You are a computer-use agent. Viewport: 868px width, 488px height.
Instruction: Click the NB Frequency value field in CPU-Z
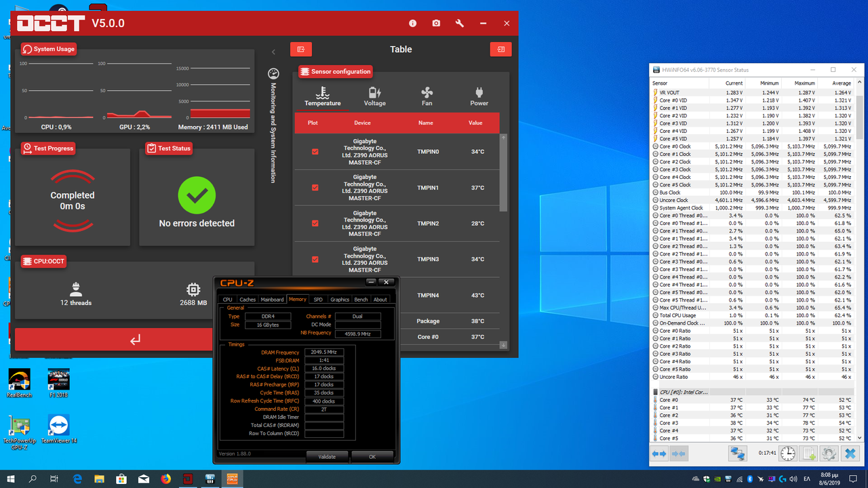357,333
